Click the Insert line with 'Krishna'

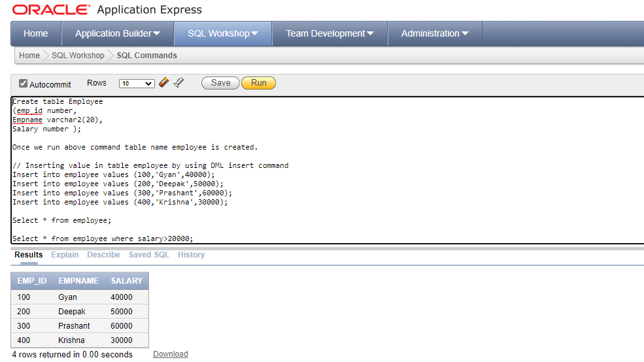pos(120,202)
